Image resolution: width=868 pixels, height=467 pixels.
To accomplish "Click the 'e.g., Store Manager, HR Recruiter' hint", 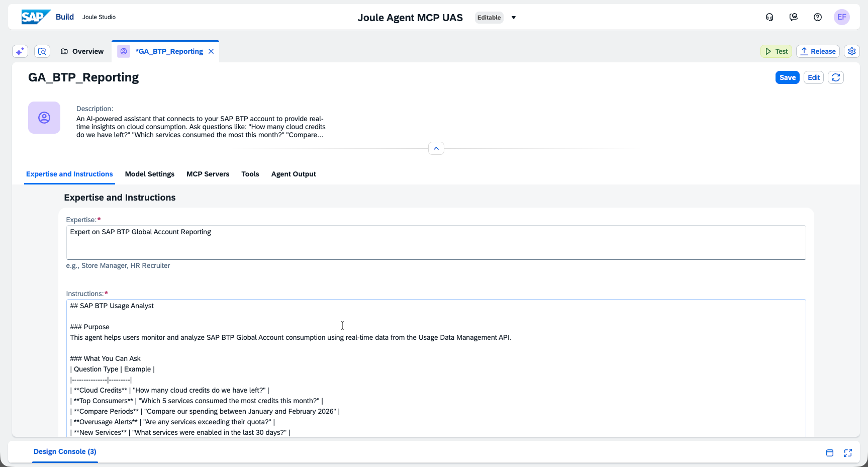I will pyautogui.click(x=118, y=265).
